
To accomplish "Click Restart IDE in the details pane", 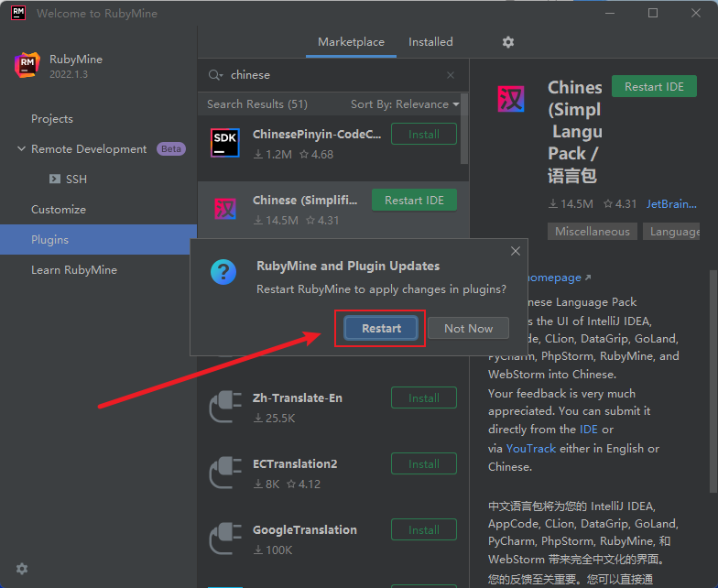I will pos(654,86).
